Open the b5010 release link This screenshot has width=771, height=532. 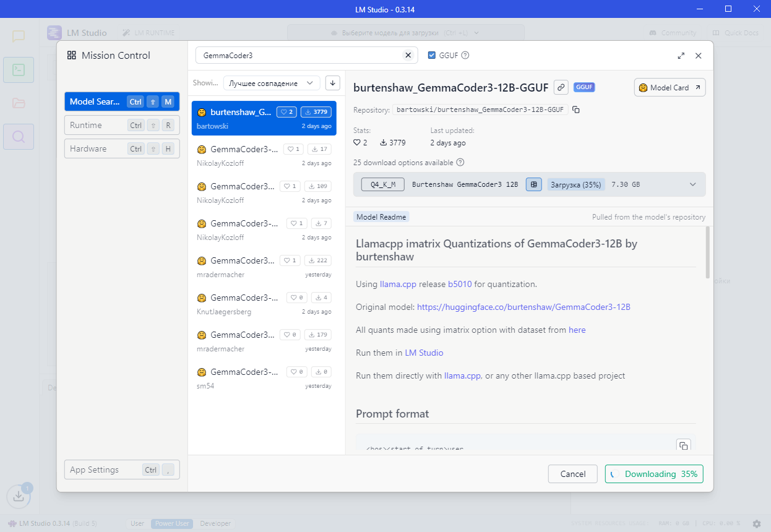pyautogui.click(x=460, y=285)
